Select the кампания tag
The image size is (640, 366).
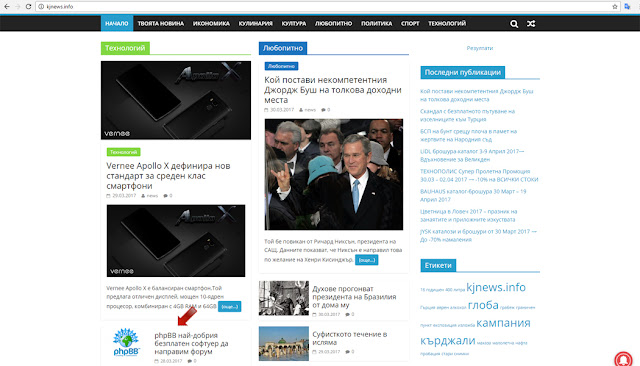tap(503, 323)
